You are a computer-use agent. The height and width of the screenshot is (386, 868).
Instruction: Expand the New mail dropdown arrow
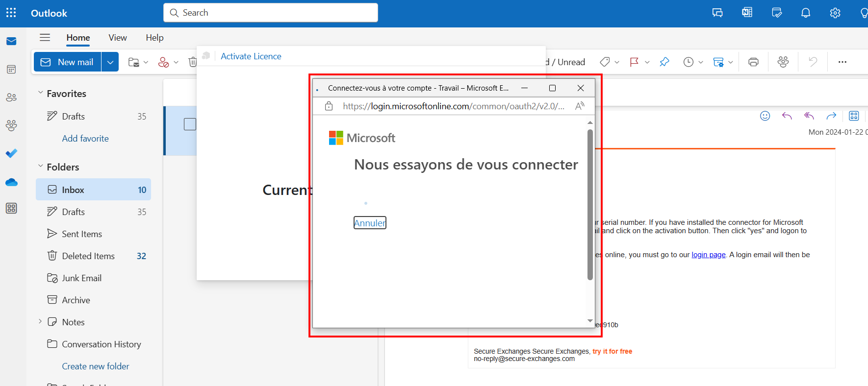[x=110, y=62]
